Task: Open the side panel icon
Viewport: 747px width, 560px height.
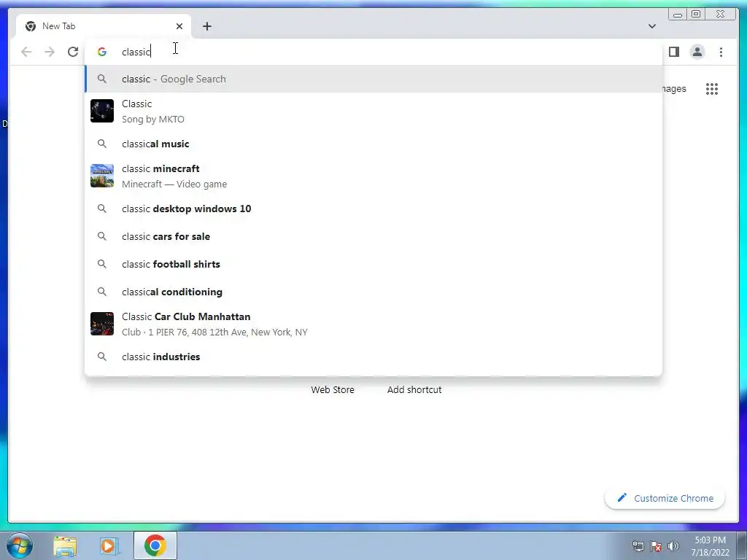Action: pyautogui.click(x=673, y=52)
